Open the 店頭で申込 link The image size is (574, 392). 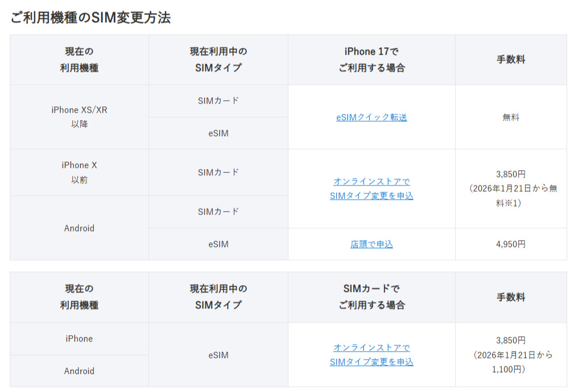pos(371,244)
